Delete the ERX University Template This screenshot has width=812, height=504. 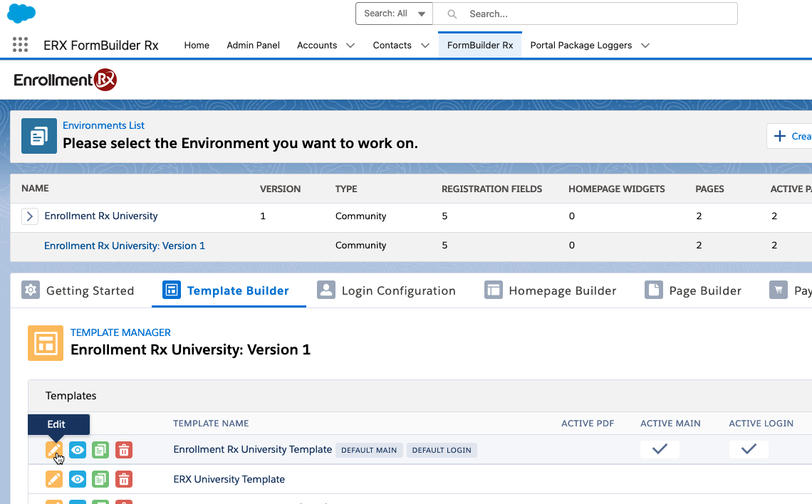(x=124, y=479)
